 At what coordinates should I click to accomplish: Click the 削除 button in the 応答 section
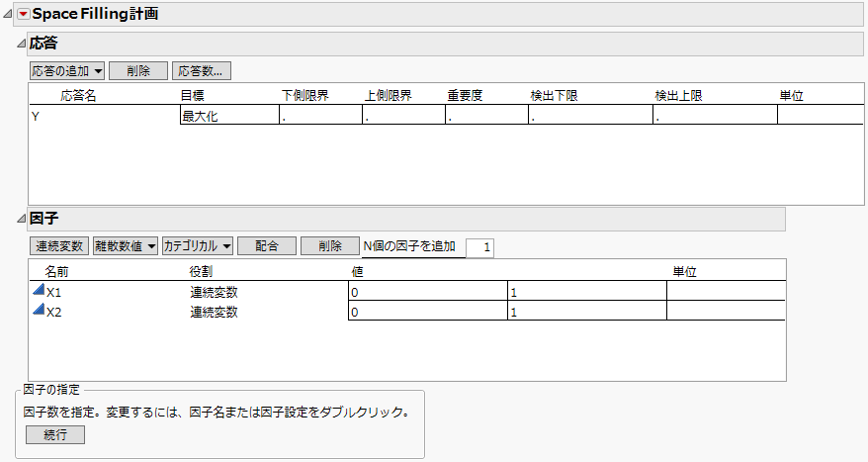[138, 71]
